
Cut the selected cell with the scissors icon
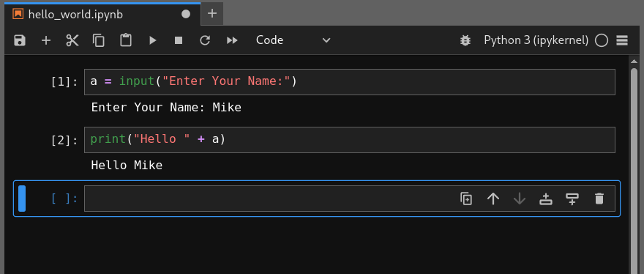72,40
